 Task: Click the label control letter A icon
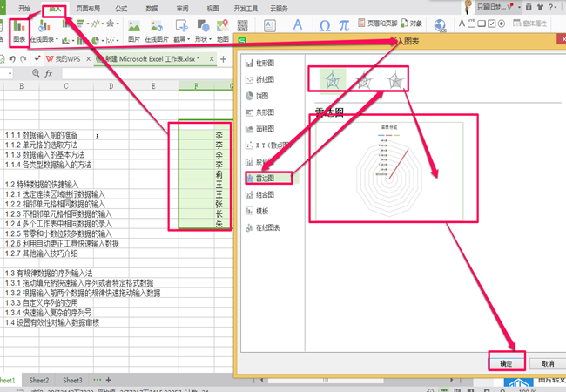[x=462, y=24]
